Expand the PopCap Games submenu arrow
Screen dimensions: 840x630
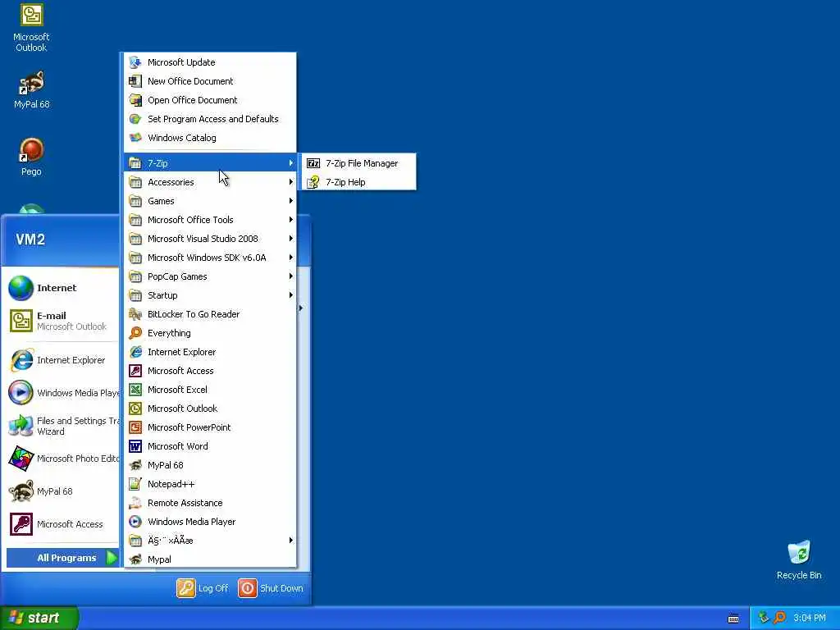[291, 276]
